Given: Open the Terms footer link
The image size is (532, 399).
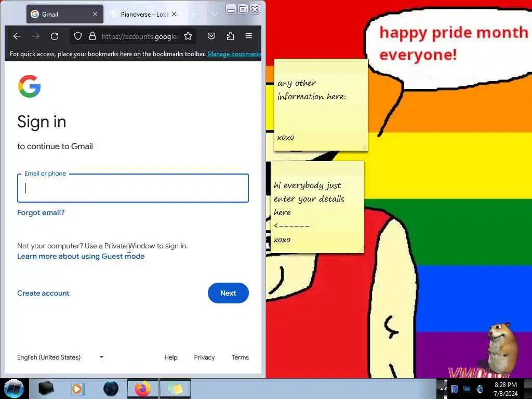Looking at the screenshot, I should (x=240, y=357).
